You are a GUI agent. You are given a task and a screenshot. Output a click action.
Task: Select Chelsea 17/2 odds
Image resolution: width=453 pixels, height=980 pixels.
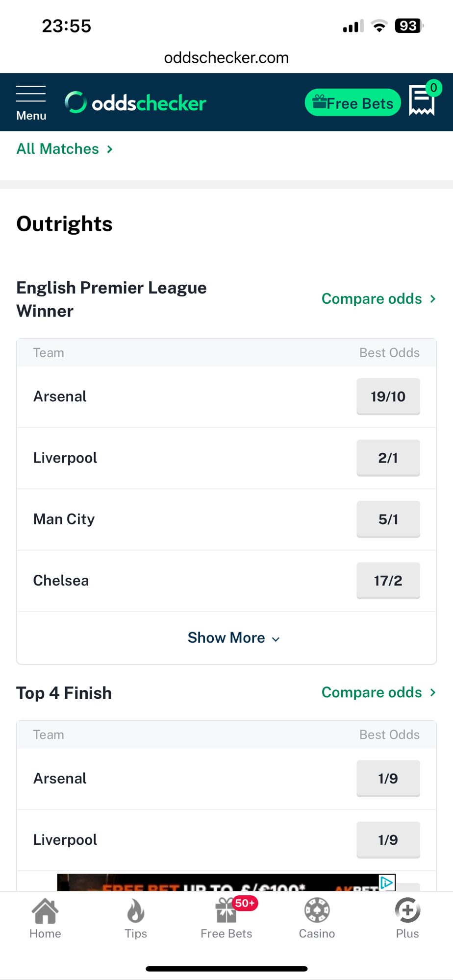pos(388,581)
